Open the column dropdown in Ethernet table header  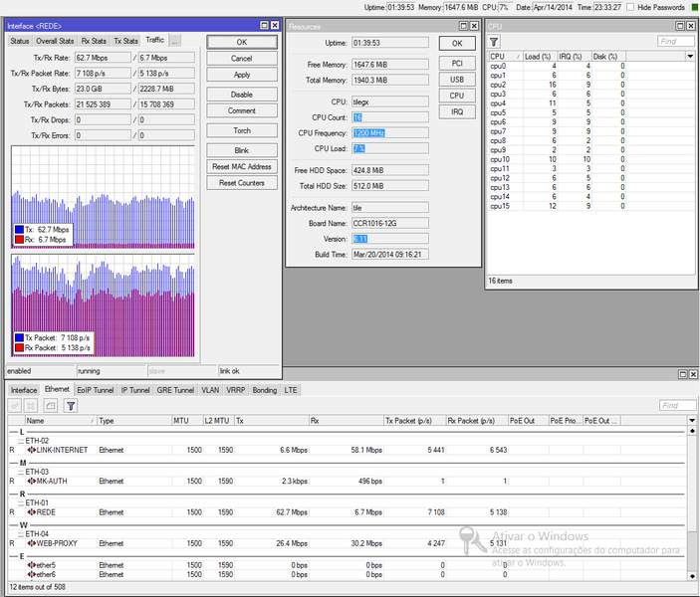[692, 421]
